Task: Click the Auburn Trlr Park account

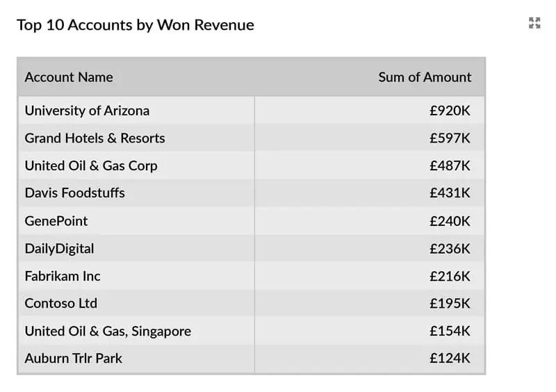Action: [x=73, y=359]
